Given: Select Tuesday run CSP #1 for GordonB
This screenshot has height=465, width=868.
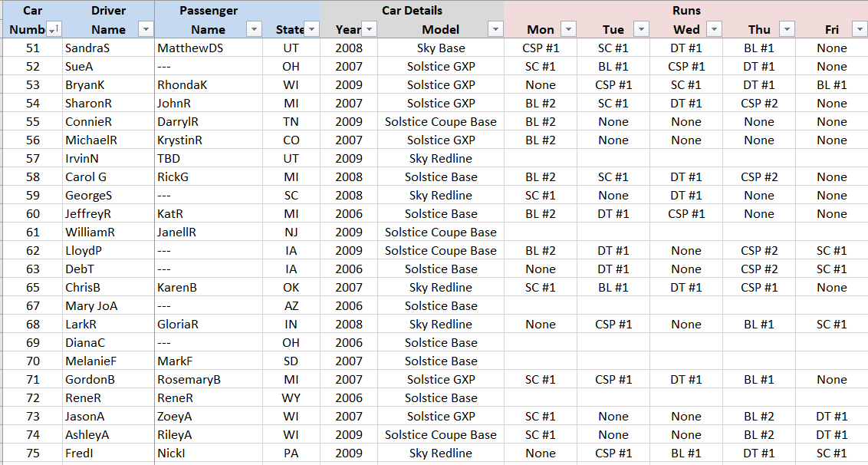Looking at the screenshot, I should (x=613, y=380).
